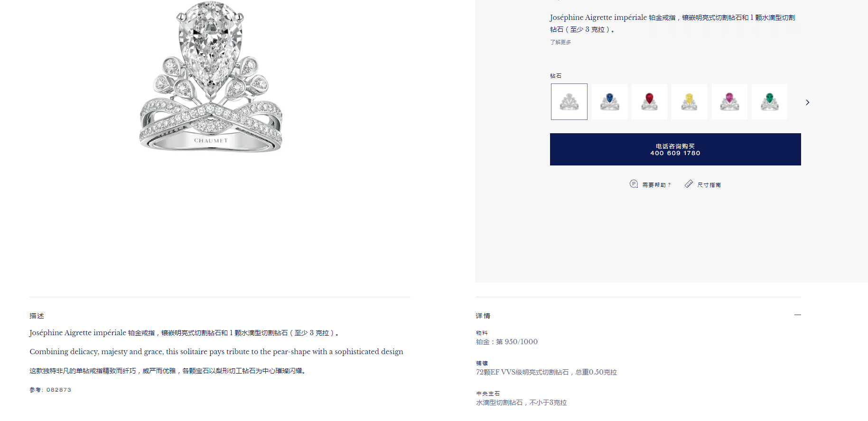Viewport: 868px width, 421px height.
Task: Click the main Chaumet ring product image
Action: pyautogui.click(x=211, y=76)
